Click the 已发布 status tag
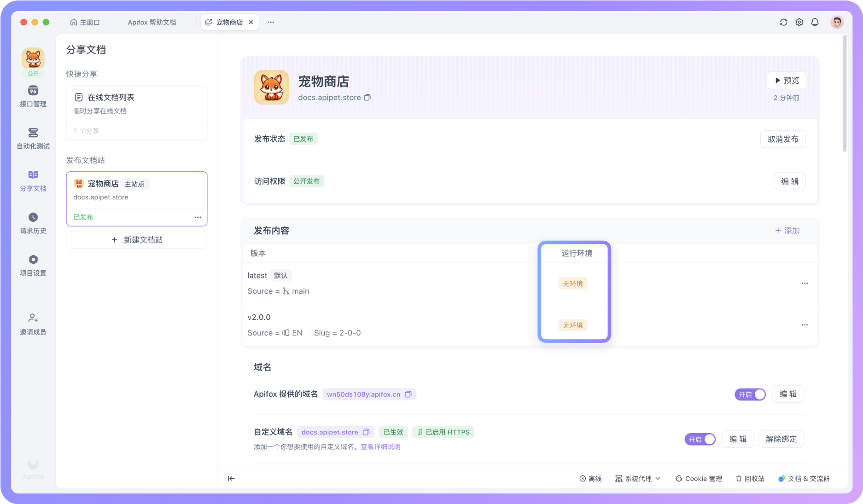Screen dimensions: 863x504 (303, 139)
